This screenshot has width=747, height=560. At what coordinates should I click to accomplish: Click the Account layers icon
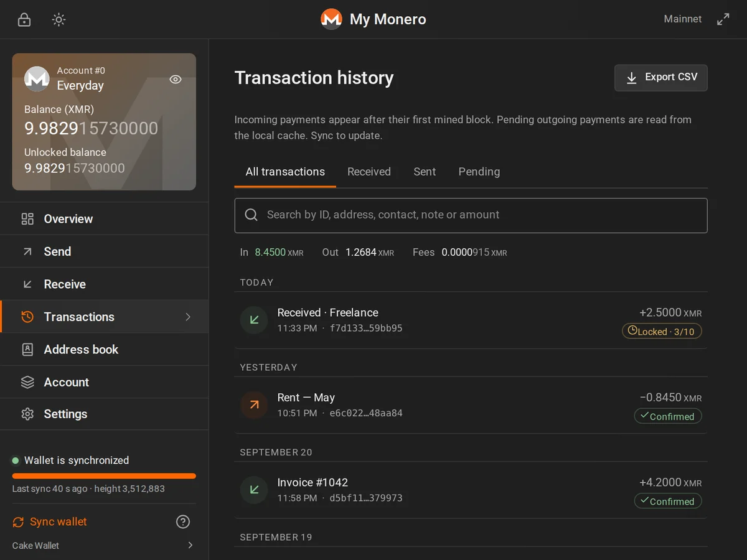point(27,382)
